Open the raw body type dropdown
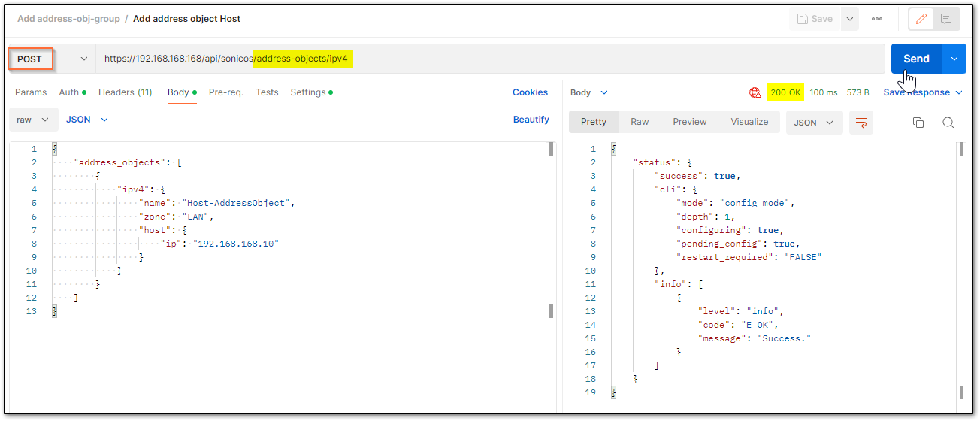 pyautogui.click(x=34, y=120)
